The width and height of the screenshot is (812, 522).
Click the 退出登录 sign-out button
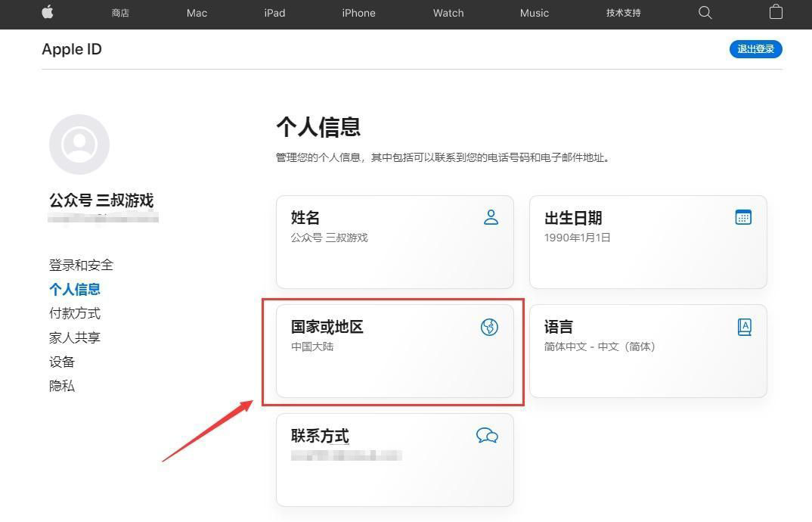[x=755, y=48]
